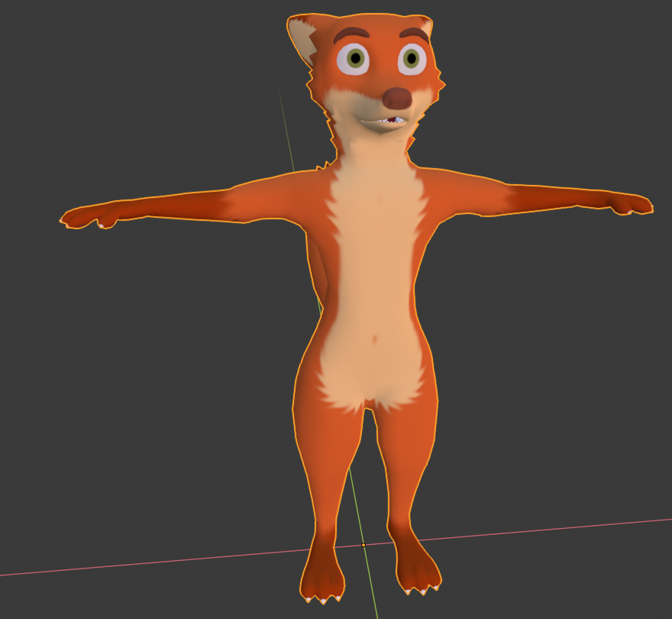Click the orange object origin dot

(363, 545)
